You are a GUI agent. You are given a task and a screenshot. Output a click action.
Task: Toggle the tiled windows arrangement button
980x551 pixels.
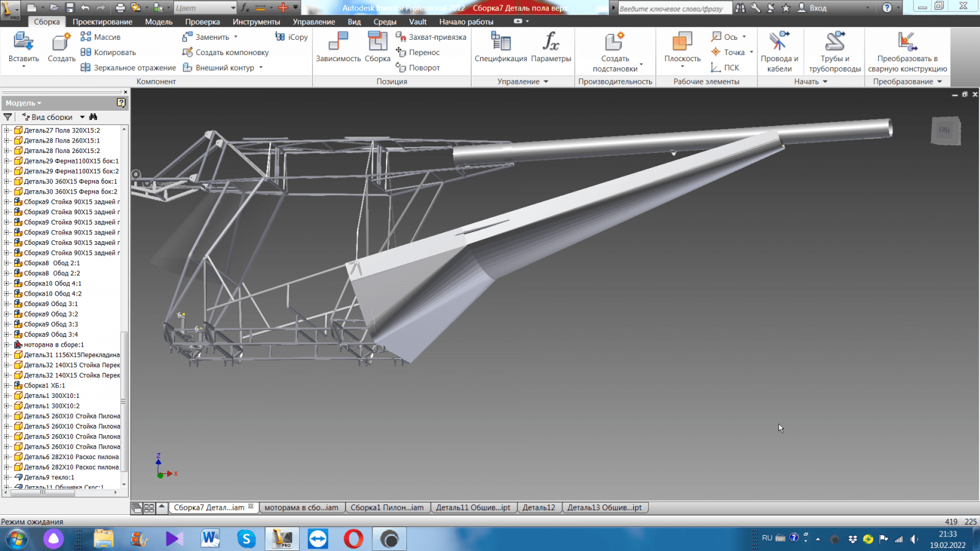149,508
